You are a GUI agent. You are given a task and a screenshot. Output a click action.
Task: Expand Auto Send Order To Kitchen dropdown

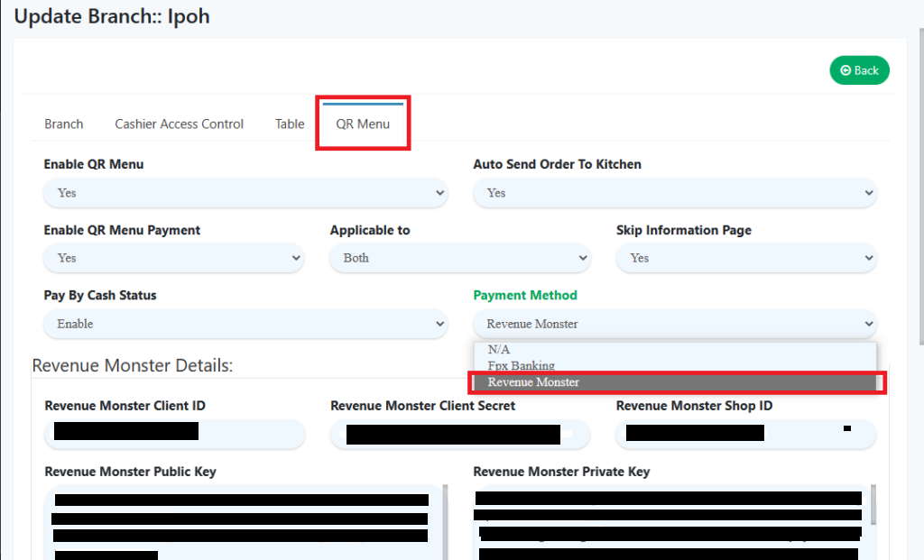(674, 193)
